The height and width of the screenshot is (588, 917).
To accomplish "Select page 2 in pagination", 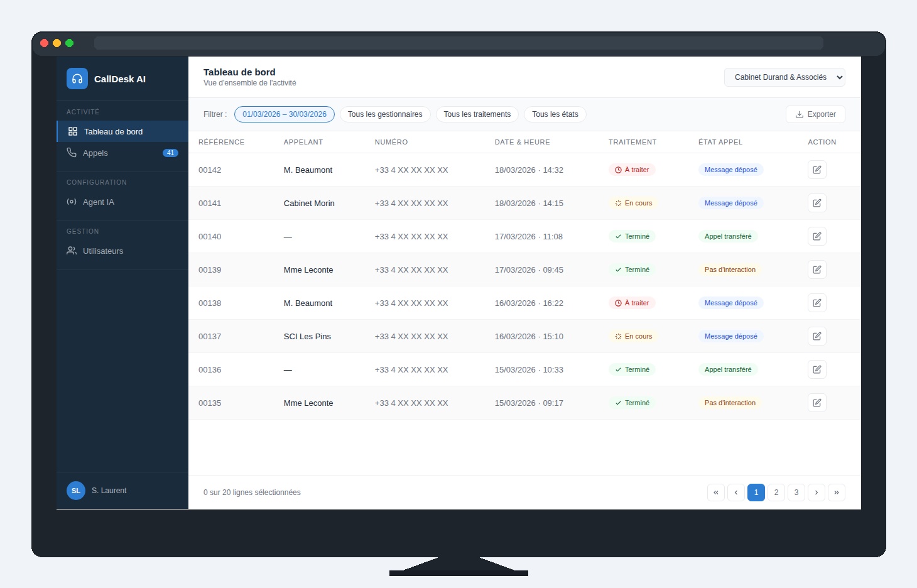I will tap(776, 493).
